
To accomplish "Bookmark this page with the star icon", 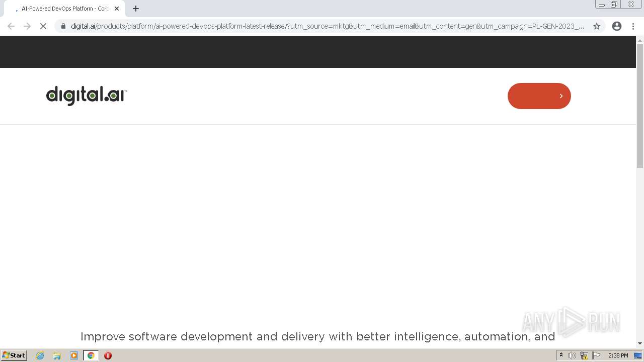I will (597, 26).
